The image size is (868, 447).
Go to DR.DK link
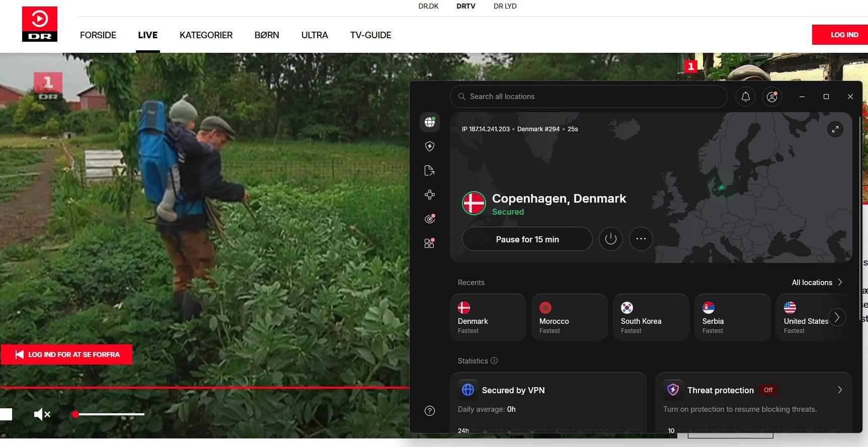coord(429,6)
